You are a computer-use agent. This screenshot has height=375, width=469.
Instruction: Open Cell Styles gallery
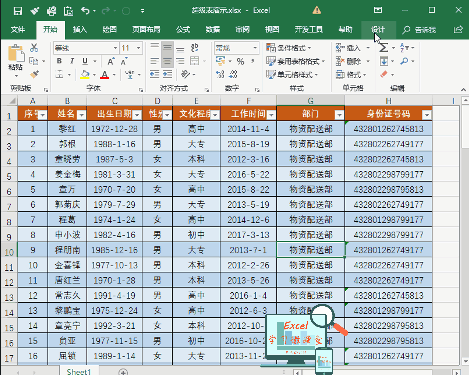292,74
